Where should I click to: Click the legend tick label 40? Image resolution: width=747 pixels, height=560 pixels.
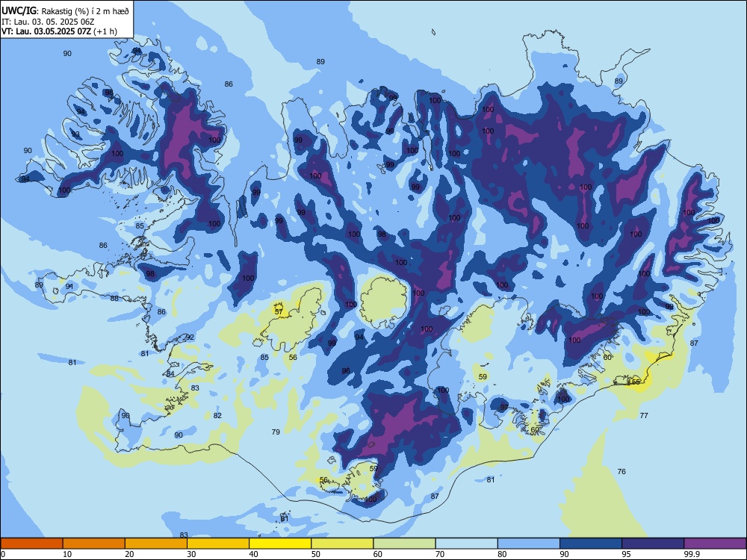point(253,554)
